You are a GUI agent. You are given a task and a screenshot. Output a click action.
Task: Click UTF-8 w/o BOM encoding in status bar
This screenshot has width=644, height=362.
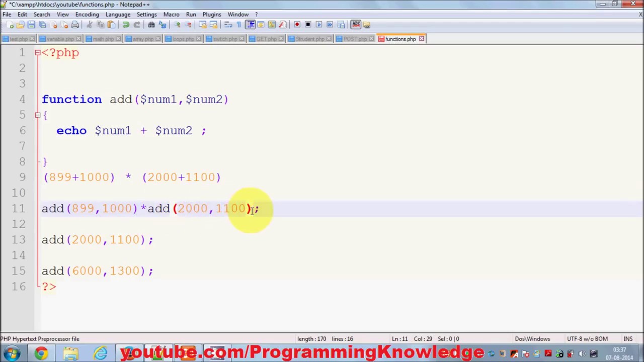(x=587, y=339)
